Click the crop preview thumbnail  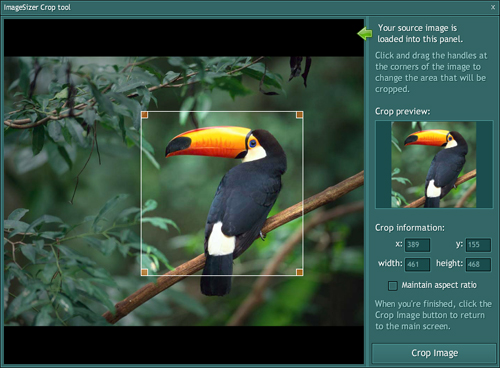tap(434, 165)
